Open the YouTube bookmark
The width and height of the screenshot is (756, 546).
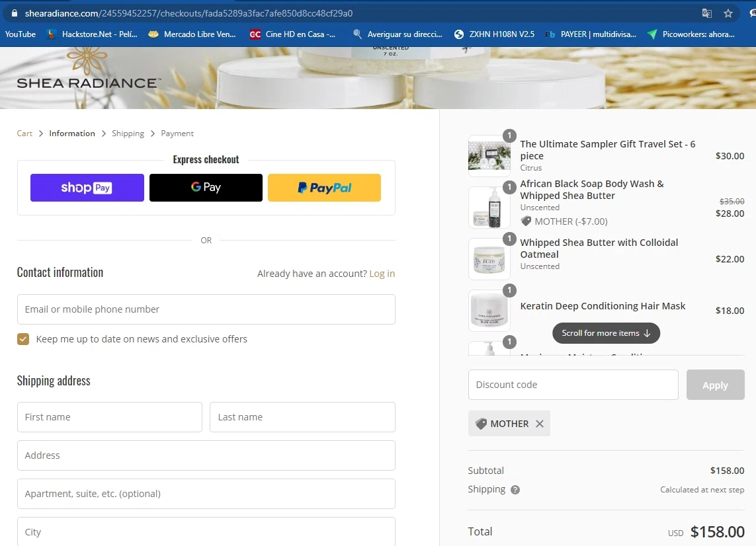(x=21, y=34)
